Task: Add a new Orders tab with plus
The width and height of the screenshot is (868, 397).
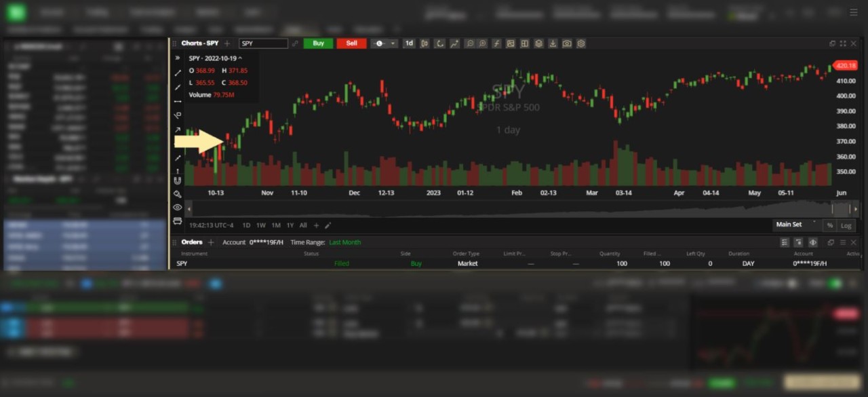Action: click(211, 242)
